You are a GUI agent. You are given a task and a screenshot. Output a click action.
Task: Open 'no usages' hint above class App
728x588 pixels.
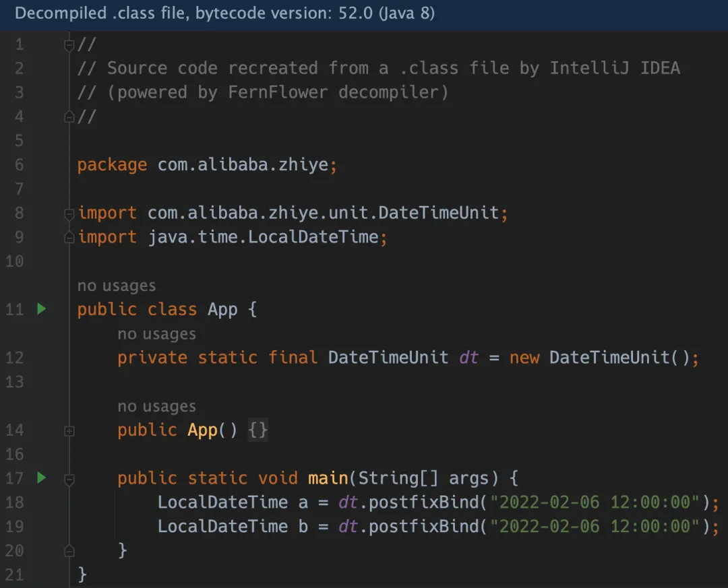point(117,286)
